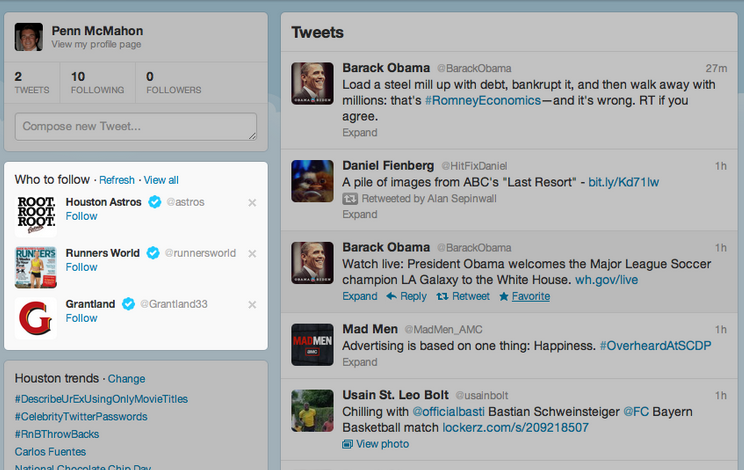Viewport: 744px width, 470px height.
Task: Open @HitFixDaniel handle
Action: pos(474,166)
